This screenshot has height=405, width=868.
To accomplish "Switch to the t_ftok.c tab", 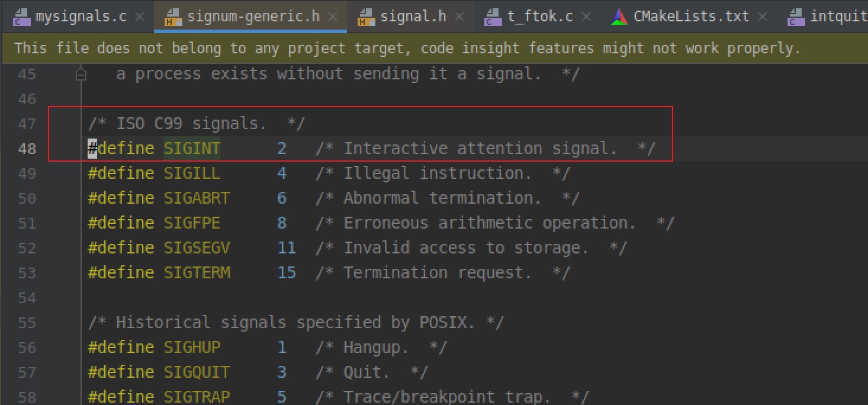I will pyautogui.click(x=540, y=17).
